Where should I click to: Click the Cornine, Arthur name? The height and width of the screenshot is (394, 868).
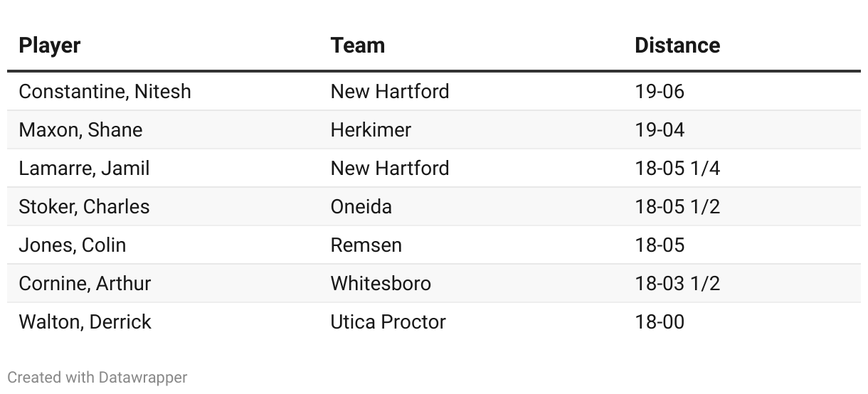point(85,284)
